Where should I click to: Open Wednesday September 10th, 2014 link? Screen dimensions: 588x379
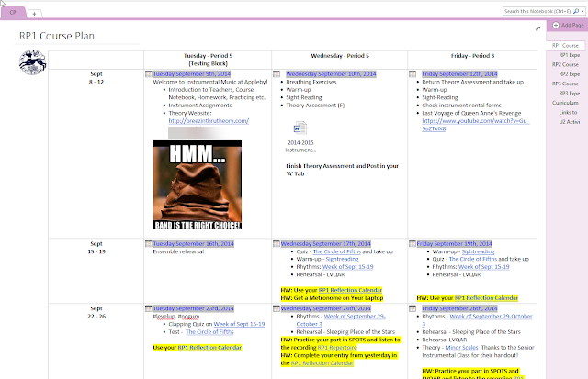tap(331, 74)
